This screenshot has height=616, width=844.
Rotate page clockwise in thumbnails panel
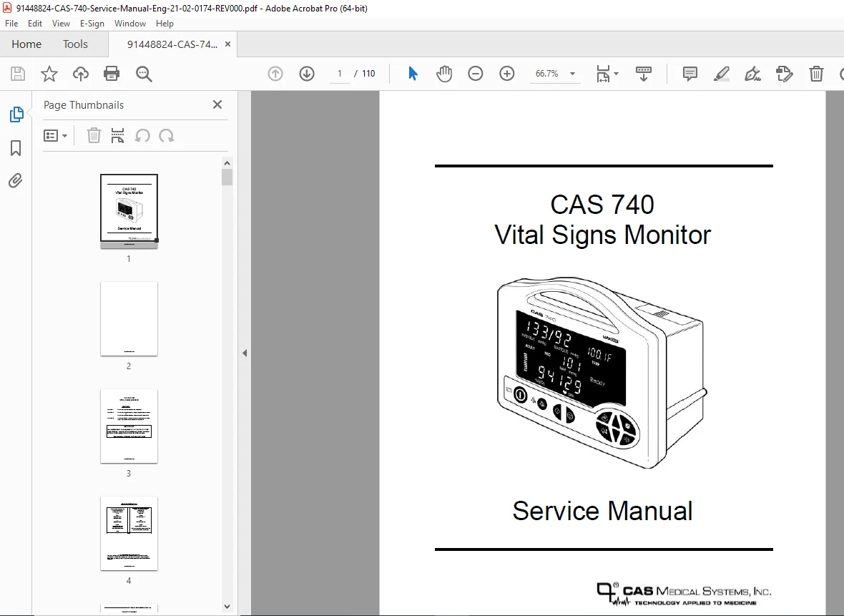click(x=167, y=136)
